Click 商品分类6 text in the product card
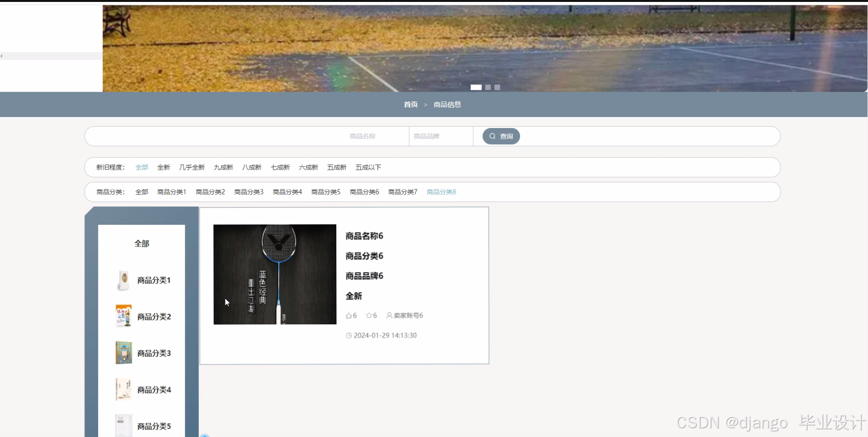 point(364,256)
